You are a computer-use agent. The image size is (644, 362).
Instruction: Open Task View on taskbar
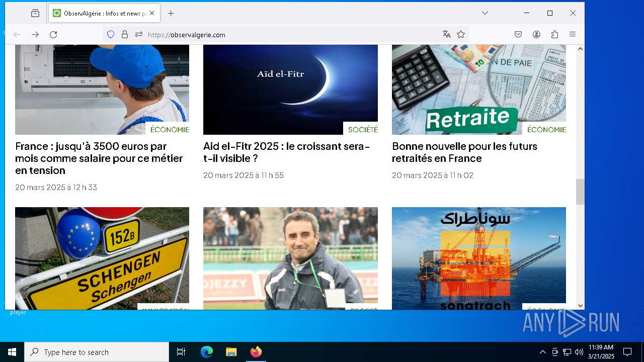pyautogui.click(x=181, y=352)
